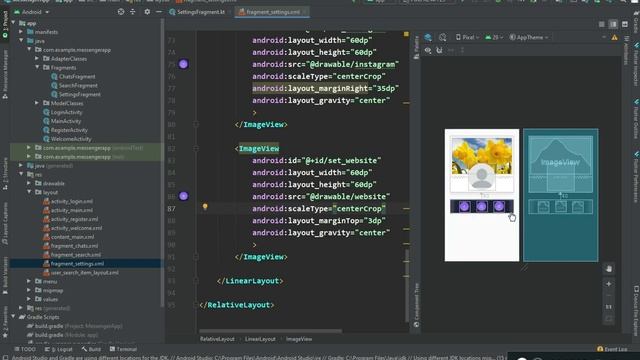Click the blueprint preview ImageView
The image size is (640, 360).
(560, 162)
